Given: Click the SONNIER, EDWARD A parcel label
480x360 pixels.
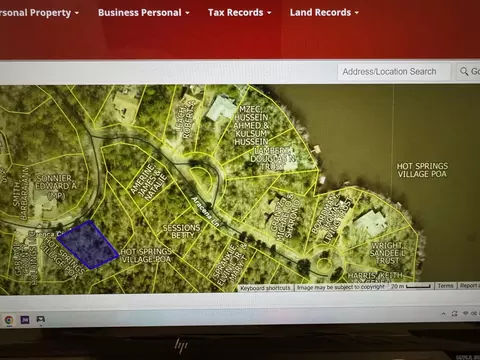Looking at the screenshot, I should (56, 187).
